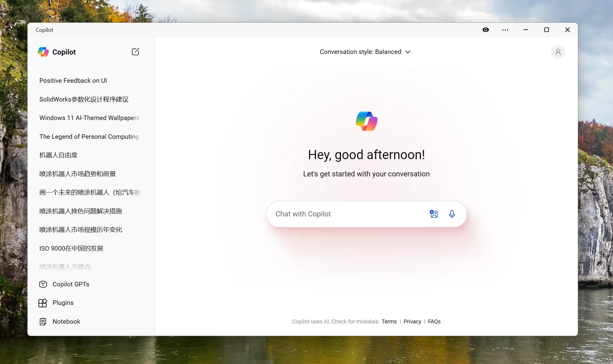Open the FAQs link
Screen dimensions: 613x364
pyautogui.click(x=434, y=322)
